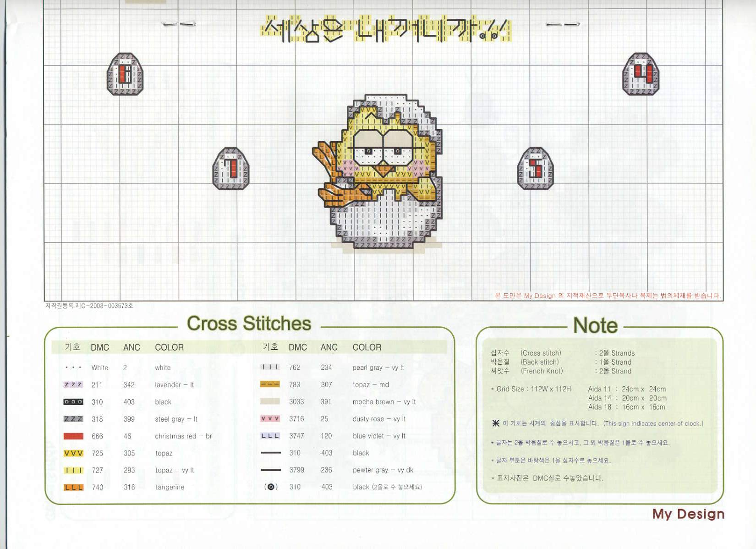Pick the topaz 725 yellow swatch

click(73, 453)
